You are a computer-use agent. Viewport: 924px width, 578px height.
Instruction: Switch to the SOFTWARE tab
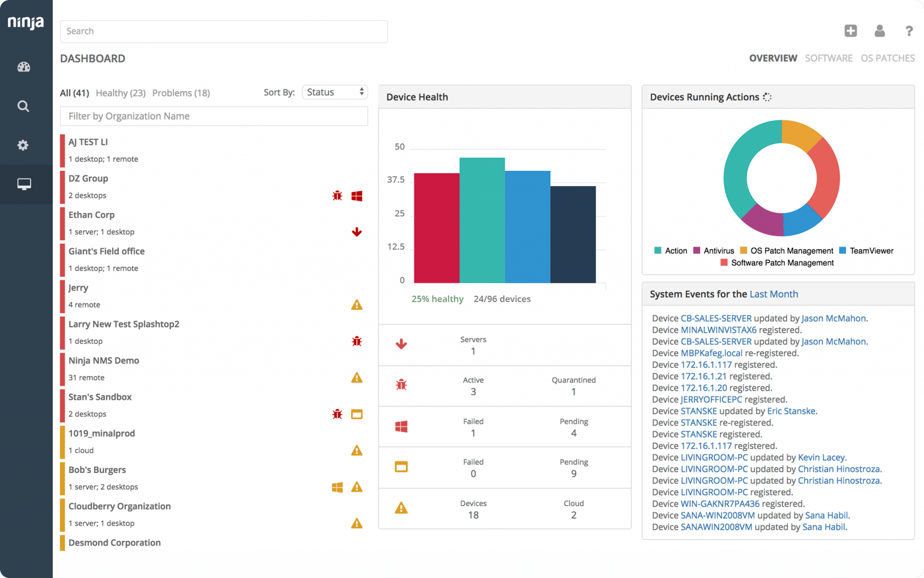[x=829, y=58]
